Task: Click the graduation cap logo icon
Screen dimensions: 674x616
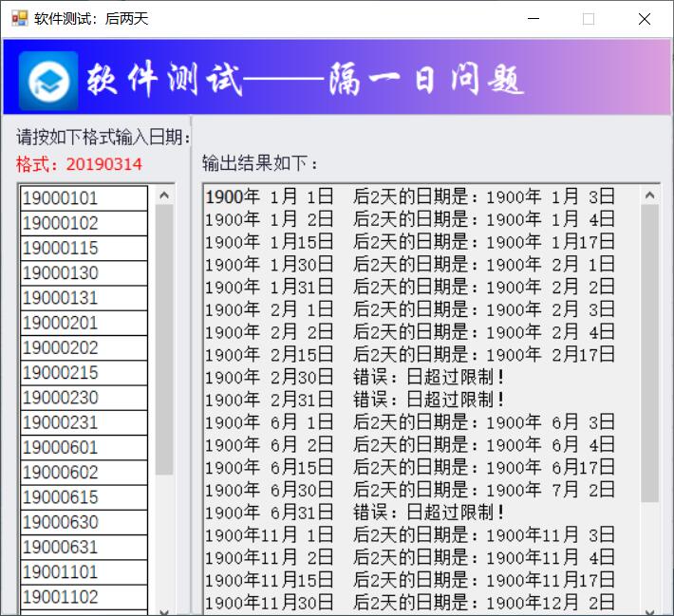Action: 49,81
